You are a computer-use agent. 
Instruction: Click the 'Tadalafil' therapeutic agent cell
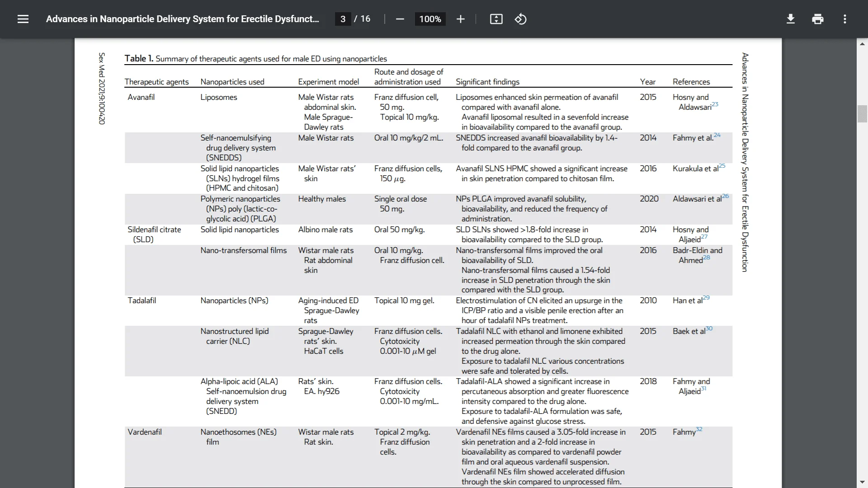pyautogui.click(x=142, y=300)
